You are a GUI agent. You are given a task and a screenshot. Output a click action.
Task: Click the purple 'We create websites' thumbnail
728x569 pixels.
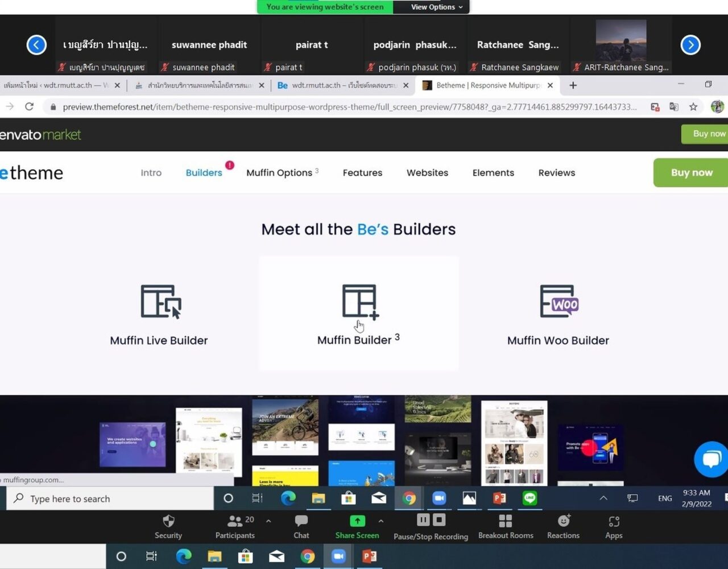tap(133, 444)
